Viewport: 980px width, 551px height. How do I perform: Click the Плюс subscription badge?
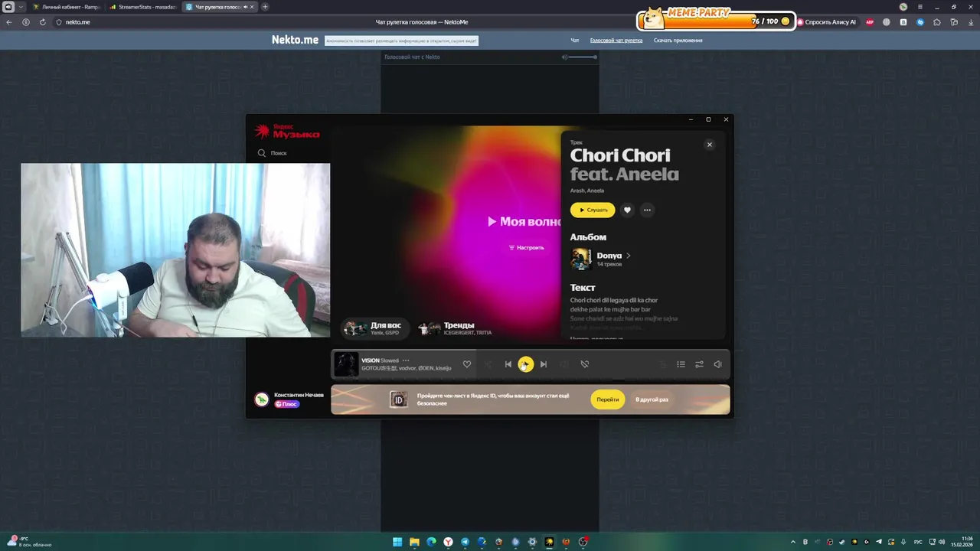tap(286, 404)
